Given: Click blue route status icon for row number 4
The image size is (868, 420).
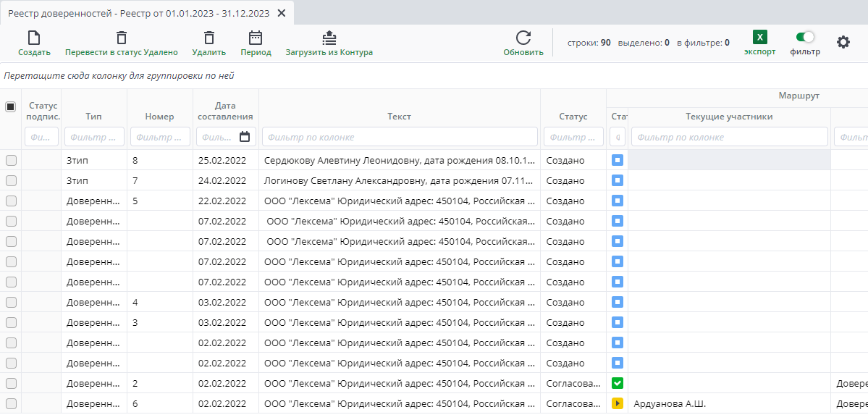Looking at the screenshot, I should [618, 302].
